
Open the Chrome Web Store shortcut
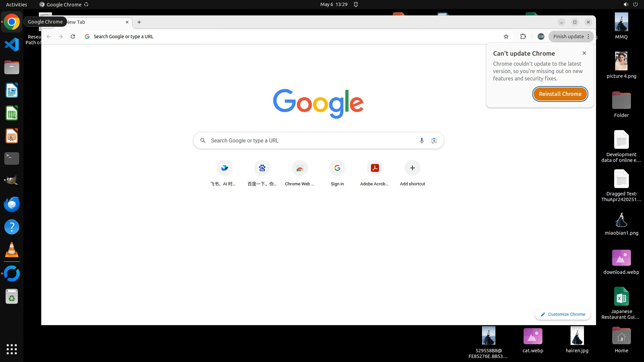point(300,168)
